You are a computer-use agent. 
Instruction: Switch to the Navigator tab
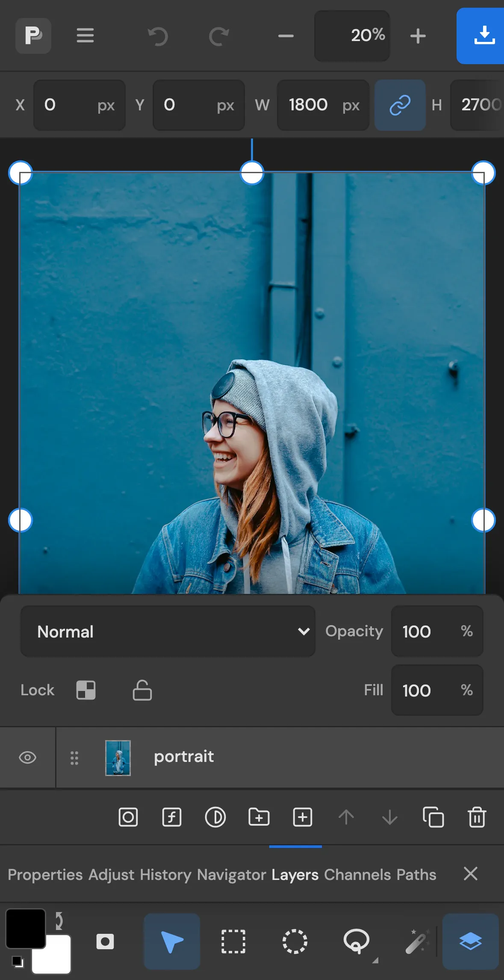[232, 875]
